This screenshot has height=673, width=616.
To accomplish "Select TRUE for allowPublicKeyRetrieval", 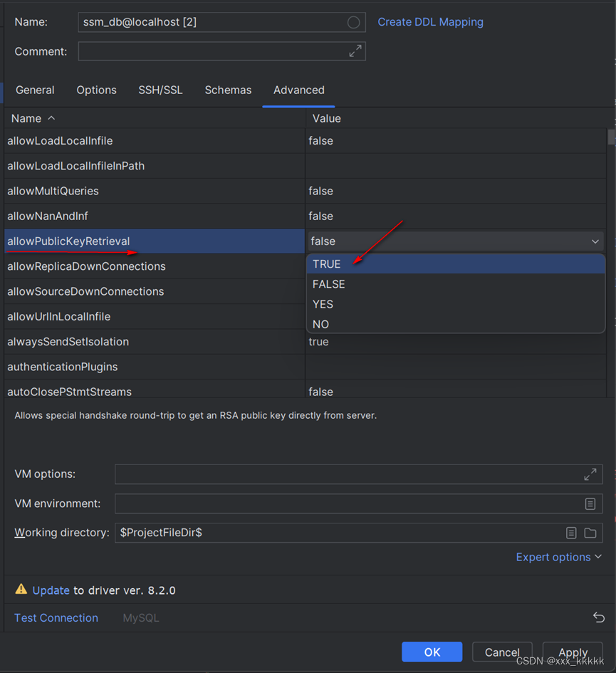I will [x=326, y=264].
